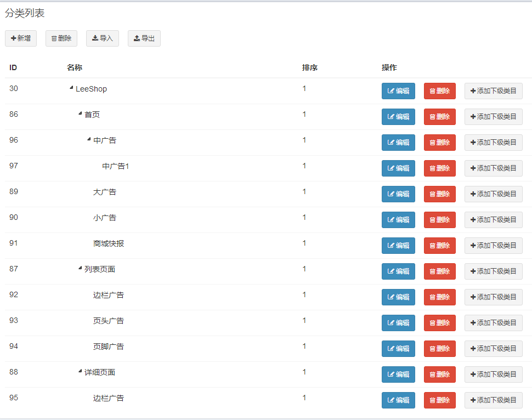Edit the 商城快报 category
The height and width of the screenshot is (420, 532).
tap(398, 246)
